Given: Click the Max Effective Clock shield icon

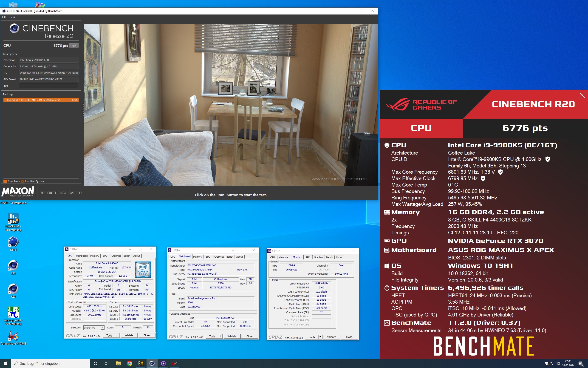Looking at the screenshot, I should pos(483,178).
